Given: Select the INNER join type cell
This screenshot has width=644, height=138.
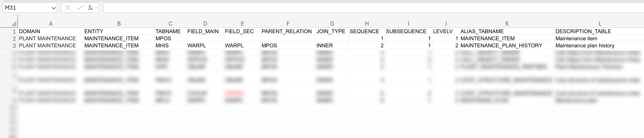Looking at the screenshot, I should 332,46.
